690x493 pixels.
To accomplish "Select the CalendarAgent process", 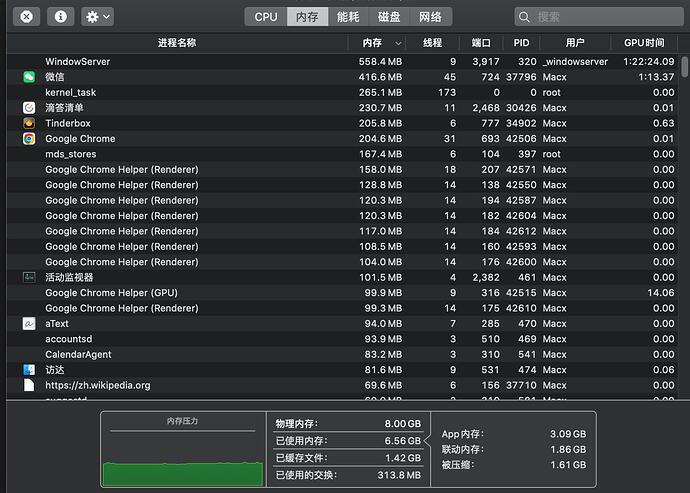I will click(342, 354).
